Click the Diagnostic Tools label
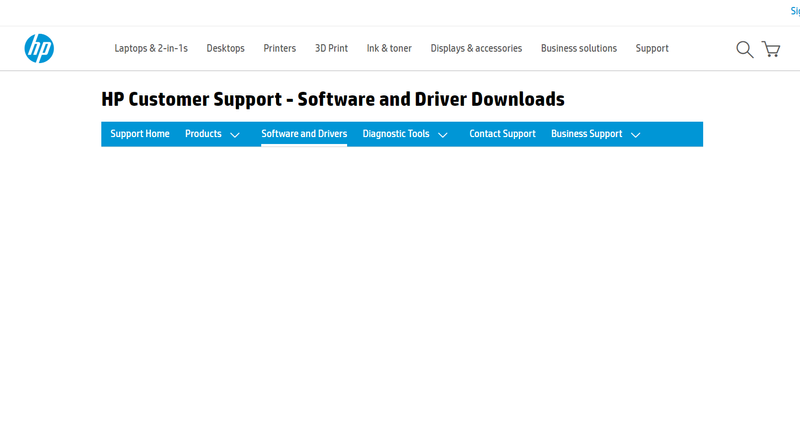Viewport: 800px width, 440px height. tap(396, 134)
